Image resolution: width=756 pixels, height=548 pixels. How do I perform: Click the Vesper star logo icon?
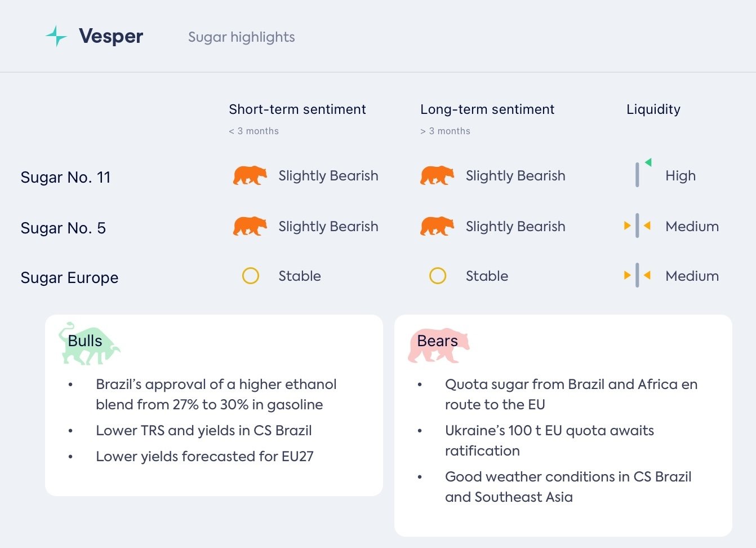pyautogui.click(x=56, y=37)
